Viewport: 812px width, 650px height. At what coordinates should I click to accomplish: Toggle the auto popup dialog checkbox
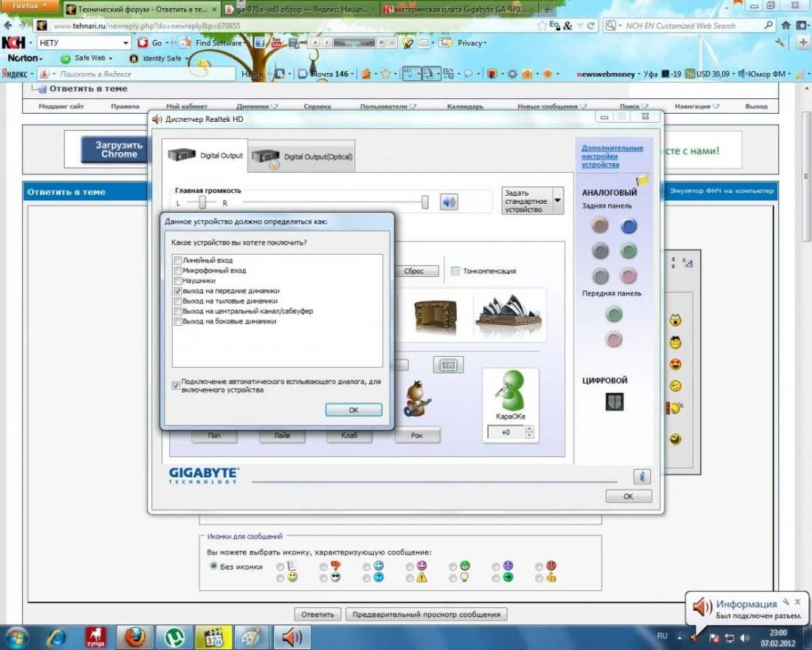coord(176,385)
